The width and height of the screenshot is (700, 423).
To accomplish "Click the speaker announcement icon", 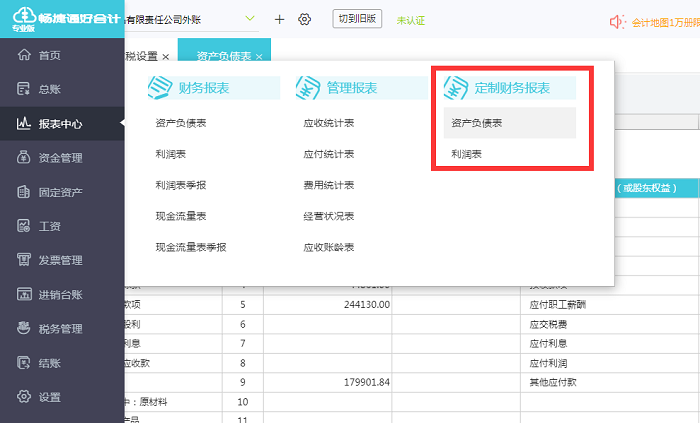I will 618,21.
